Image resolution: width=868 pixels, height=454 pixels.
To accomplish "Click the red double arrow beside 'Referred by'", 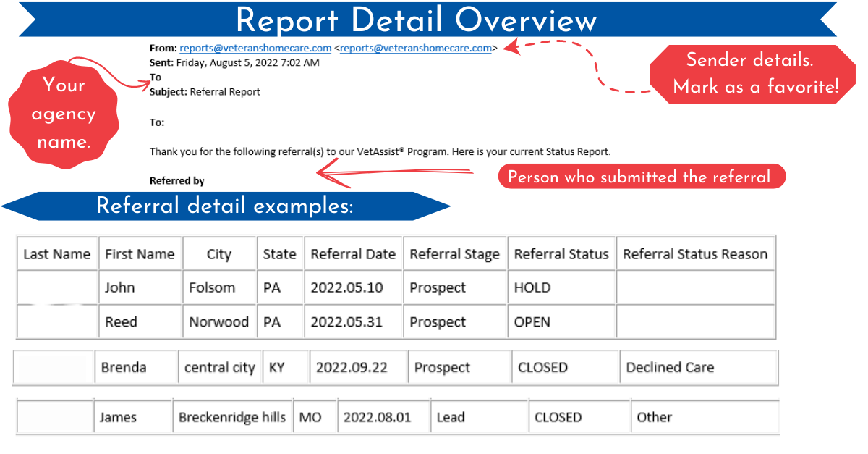I will [x=394, y=173].
